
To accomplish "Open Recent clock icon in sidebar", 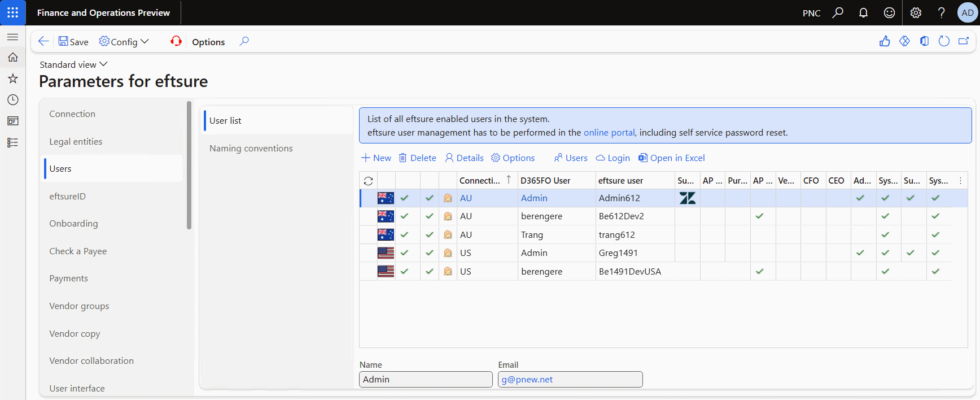I will point(12,99).
